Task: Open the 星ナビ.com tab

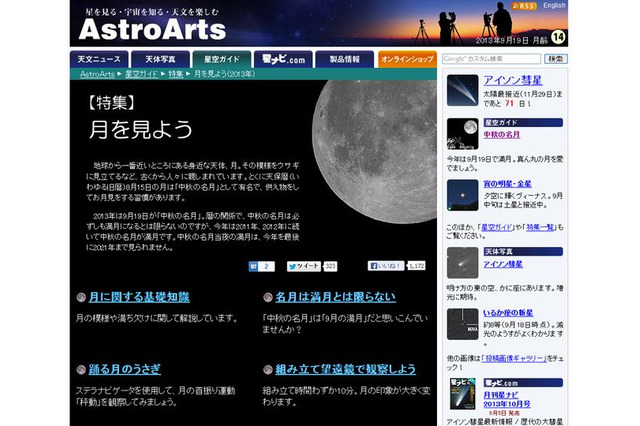Action: point(283,59)
